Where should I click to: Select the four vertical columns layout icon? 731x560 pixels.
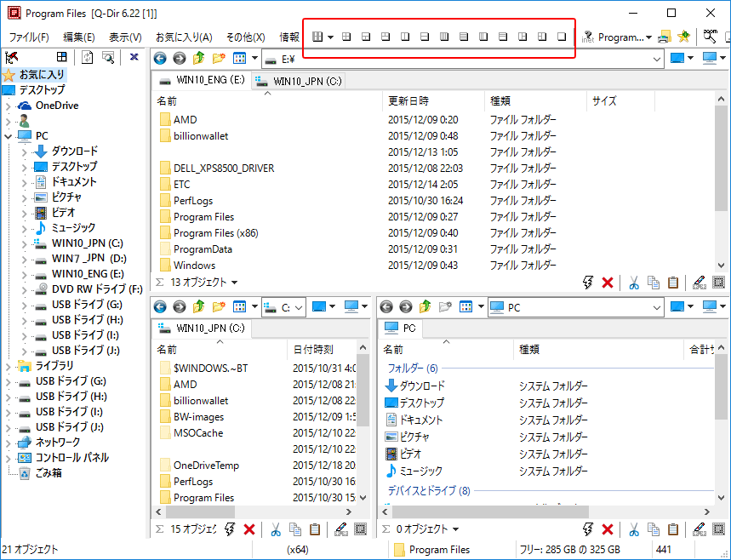click(444, 37)
